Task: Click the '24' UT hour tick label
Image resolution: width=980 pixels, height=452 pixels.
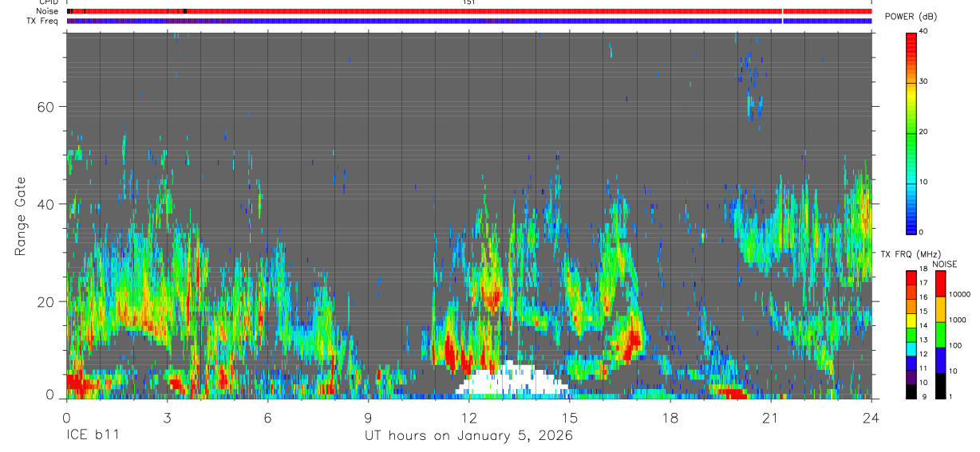Action: point(871,417)
